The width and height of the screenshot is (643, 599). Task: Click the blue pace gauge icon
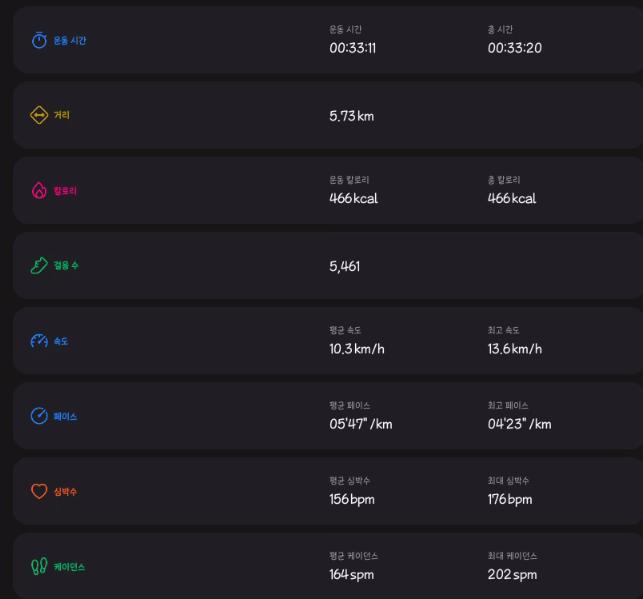click(39, 416)
